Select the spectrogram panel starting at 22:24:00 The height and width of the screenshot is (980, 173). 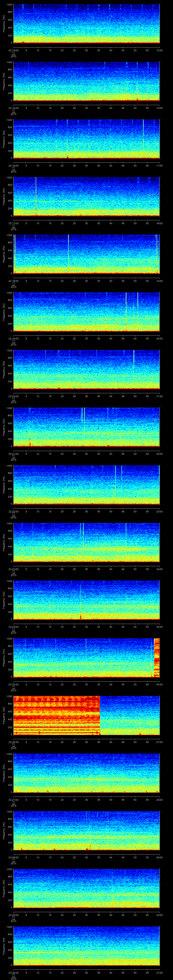click(86, 600)
